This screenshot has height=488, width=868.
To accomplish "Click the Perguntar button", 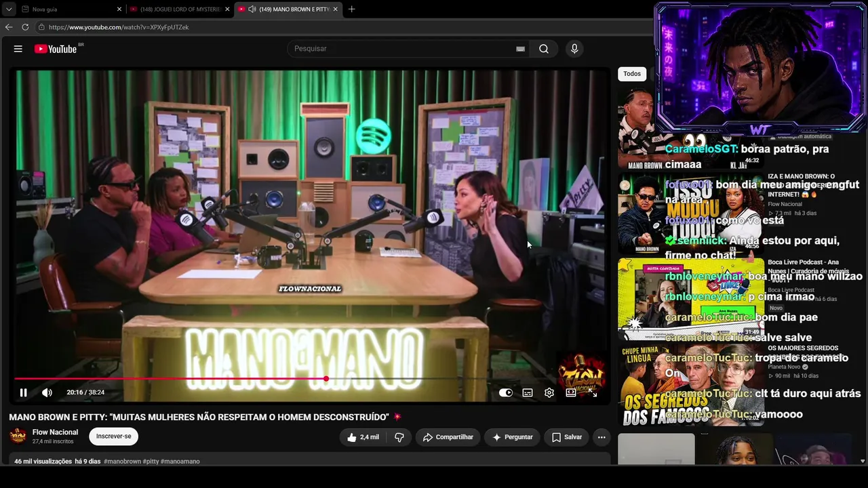I will pos(512,437).
